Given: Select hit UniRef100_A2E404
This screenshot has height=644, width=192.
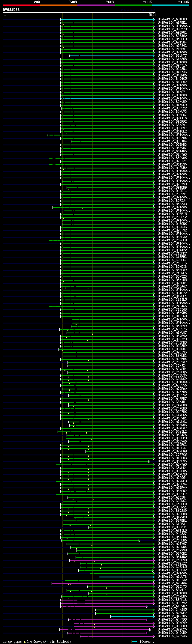Looking at the screenshot, I should [x=172, y=583].
